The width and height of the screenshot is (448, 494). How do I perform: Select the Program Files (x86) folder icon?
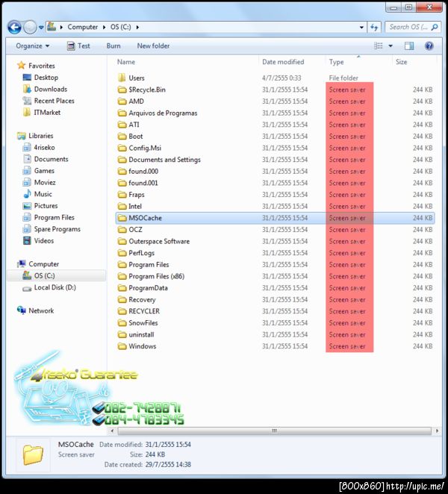pos(122,276)
